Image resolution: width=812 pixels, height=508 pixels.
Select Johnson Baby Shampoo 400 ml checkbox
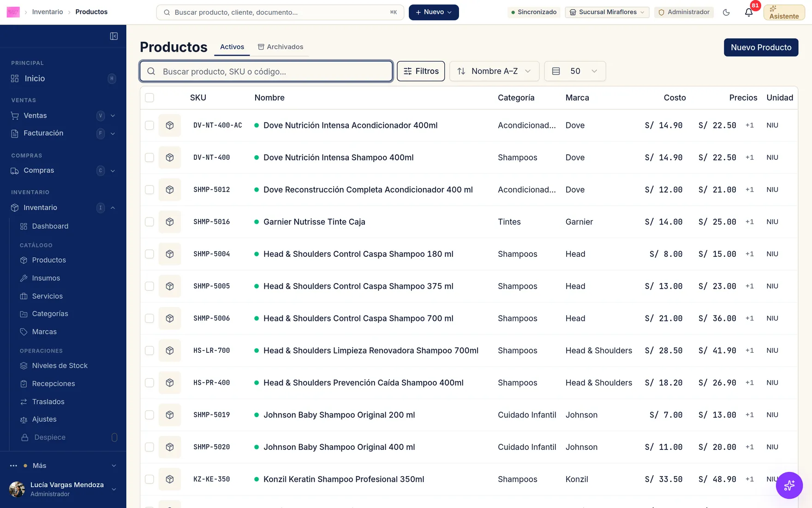click(149, 447)
